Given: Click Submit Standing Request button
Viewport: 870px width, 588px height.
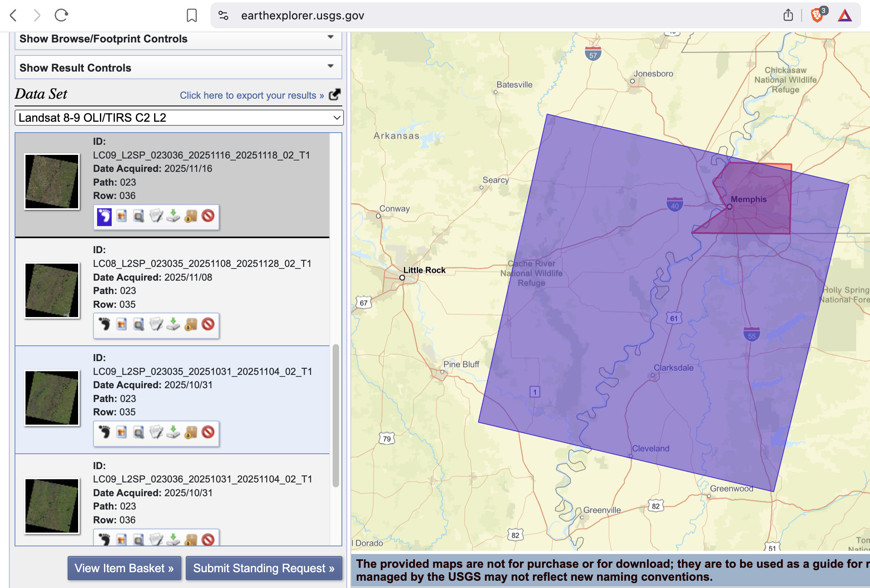Looking at the screenshot, I should click(x=263, y=568).
